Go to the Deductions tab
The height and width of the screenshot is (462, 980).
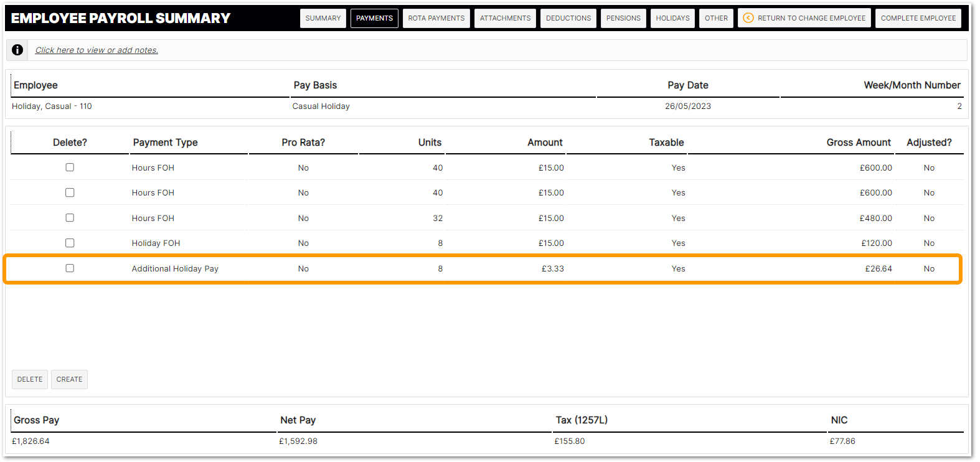tap(568, 18)
